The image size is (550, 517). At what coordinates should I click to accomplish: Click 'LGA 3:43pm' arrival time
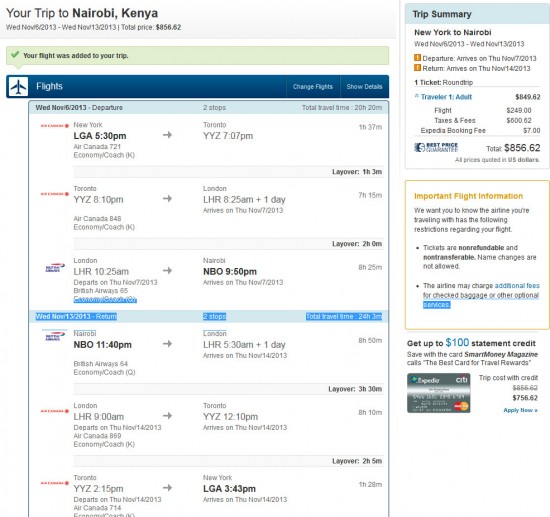[x=229, y=489]
